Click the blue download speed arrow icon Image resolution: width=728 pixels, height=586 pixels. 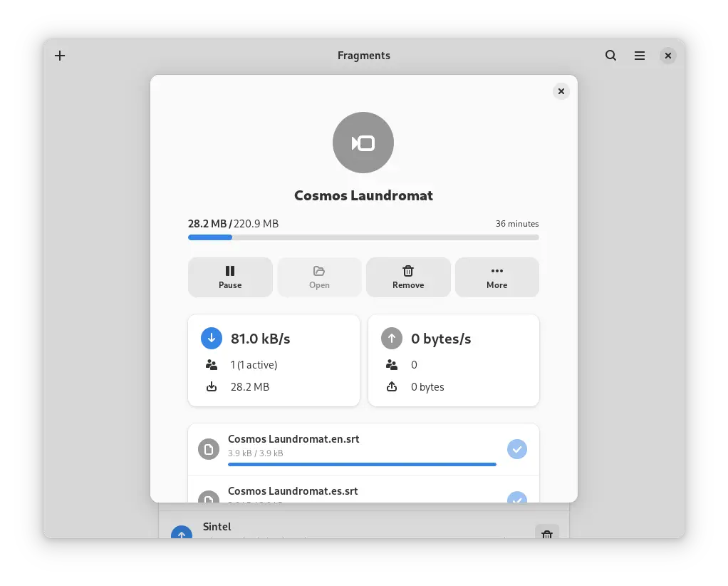click(212, 339)
